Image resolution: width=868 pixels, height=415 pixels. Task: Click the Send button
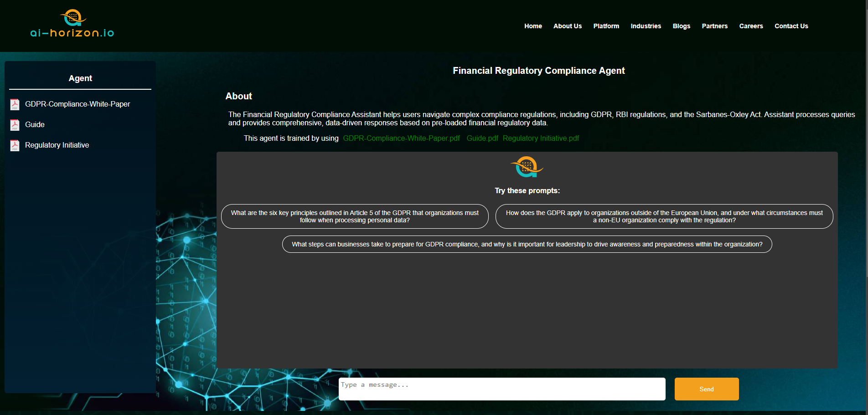(707, 389)
